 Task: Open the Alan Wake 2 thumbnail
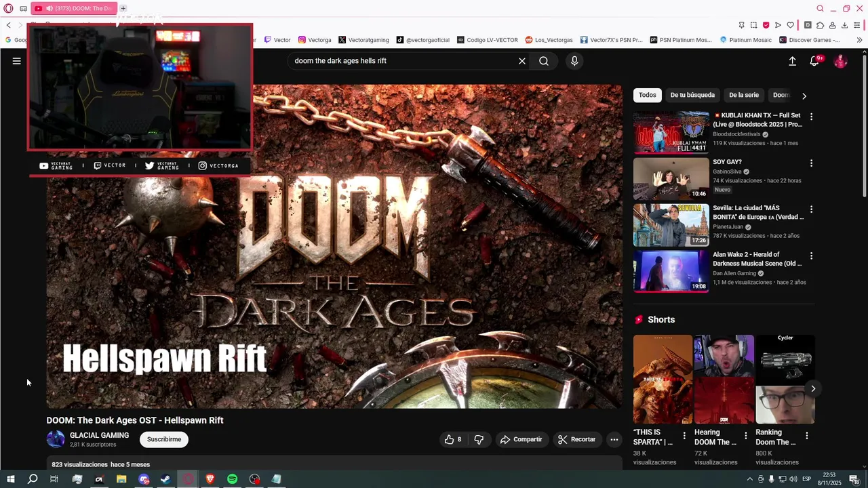(x=671, y=271)
